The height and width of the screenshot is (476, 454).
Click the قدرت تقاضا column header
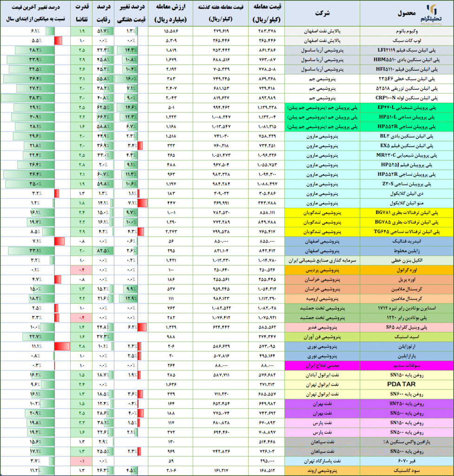click(x=82, y=13)
